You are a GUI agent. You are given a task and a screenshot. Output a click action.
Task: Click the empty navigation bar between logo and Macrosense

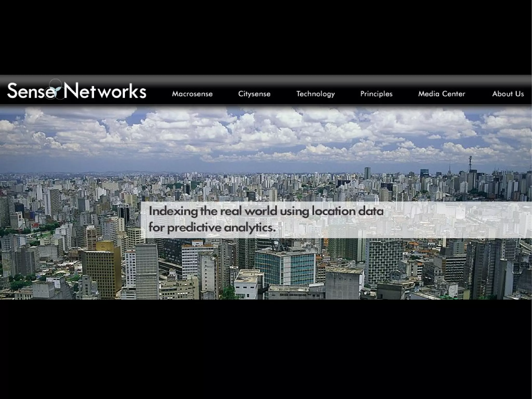click(158, 94)
